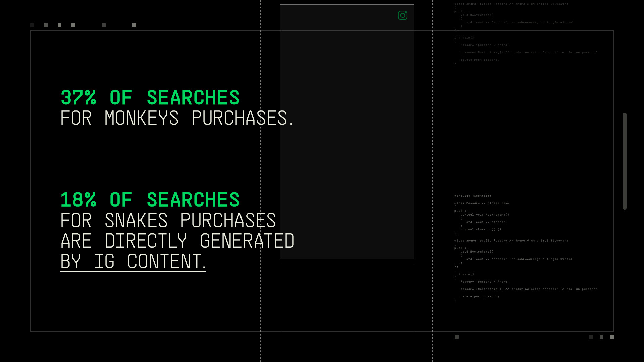
Task: Click 'virtual void MostraNome()' code line
Action: point(485,215)
